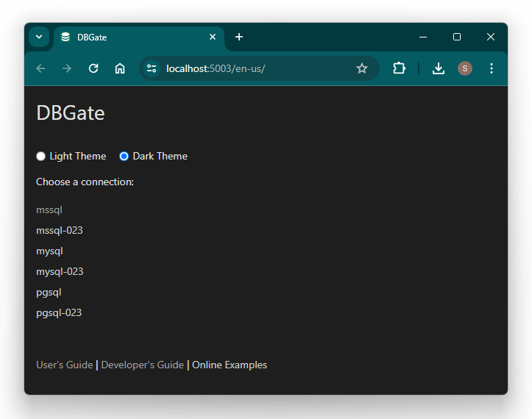This screenshot has width=532, height=419.
Task: Open the User's Guide link
Action: tap(65, 365)
